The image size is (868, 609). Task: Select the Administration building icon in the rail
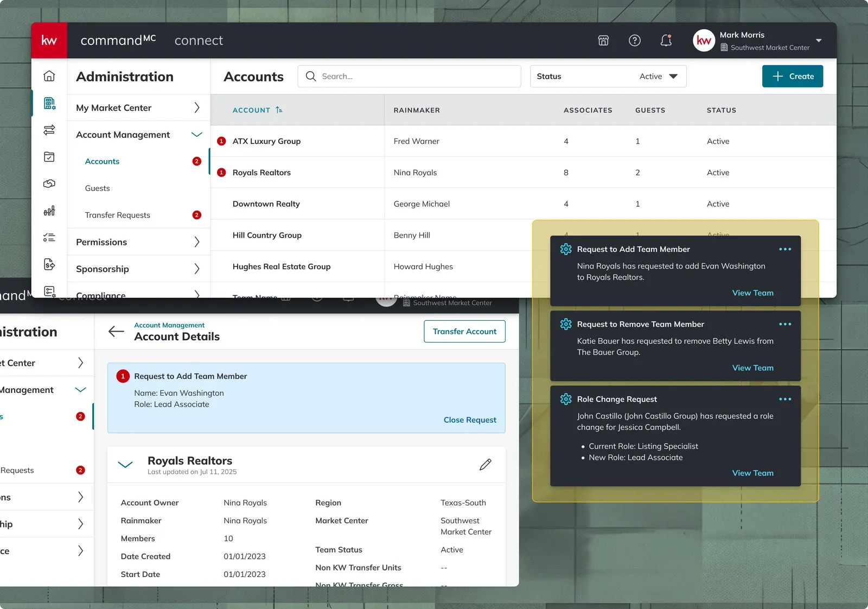(49, 103)
